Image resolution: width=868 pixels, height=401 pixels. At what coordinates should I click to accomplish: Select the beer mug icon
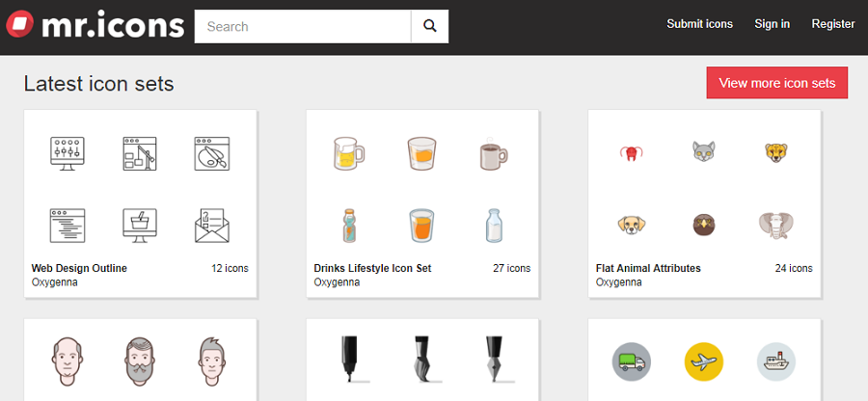[x=348, y=152]
